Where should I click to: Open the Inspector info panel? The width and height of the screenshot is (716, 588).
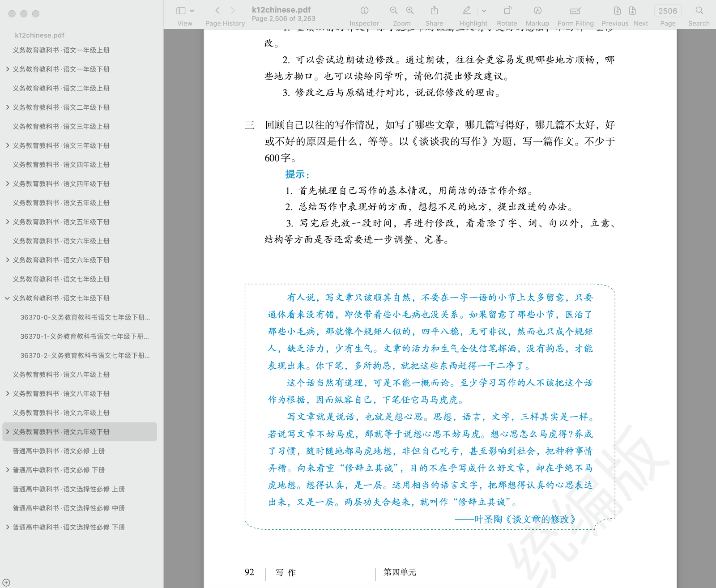[x=364, y=11]
